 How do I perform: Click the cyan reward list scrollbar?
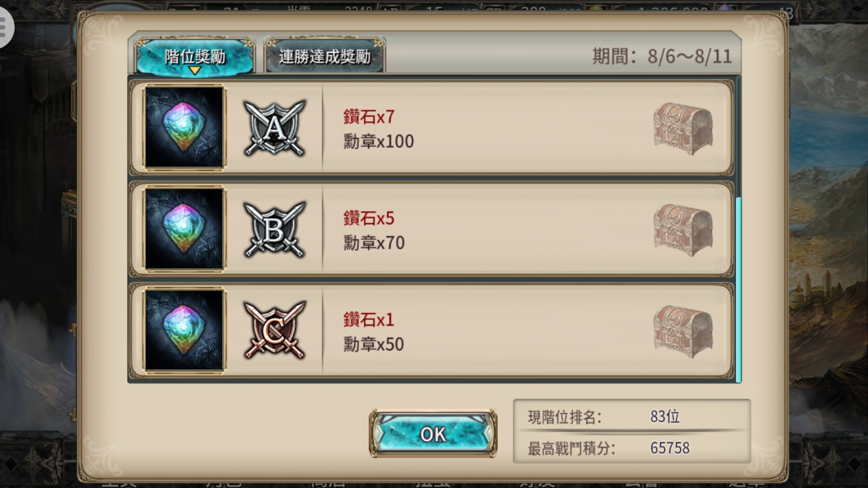738,289
